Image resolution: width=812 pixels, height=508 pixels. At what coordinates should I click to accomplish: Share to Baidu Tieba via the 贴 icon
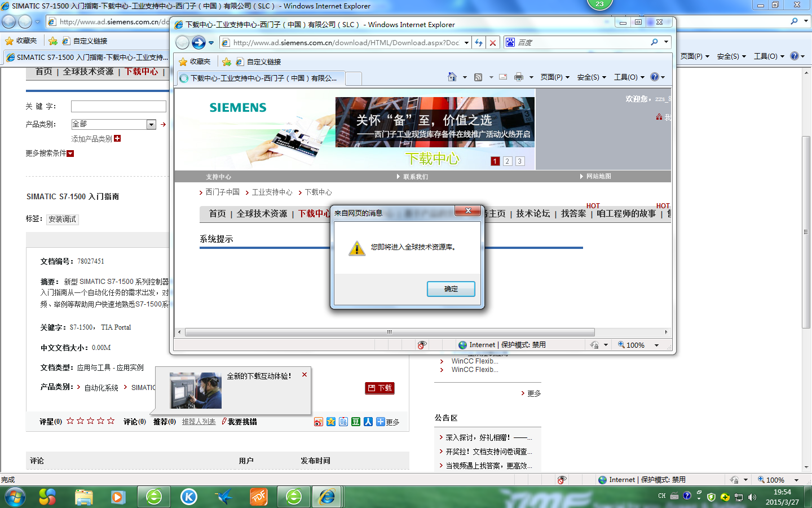point(343,422)
